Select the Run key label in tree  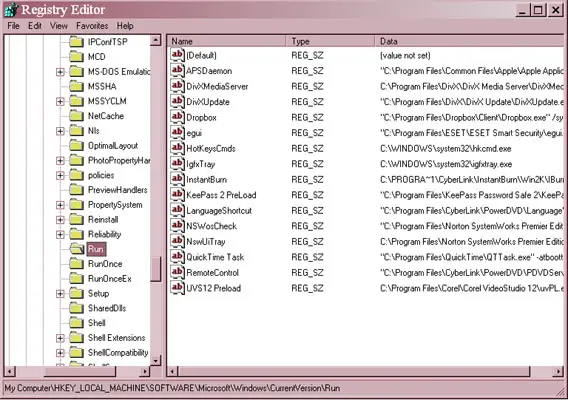pyautogui.click(x=96, y=249)
